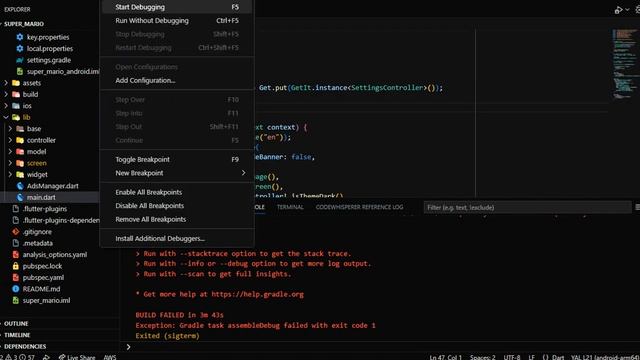The image size is (640, 360).
Task: Expand the base folder chevron
Action: point(10,129)
